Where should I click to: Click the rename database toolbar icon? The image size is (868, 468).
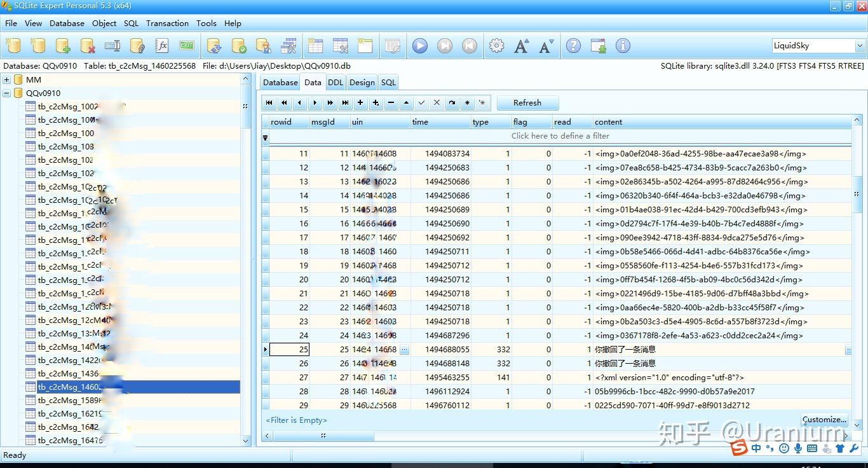point(112,46)
